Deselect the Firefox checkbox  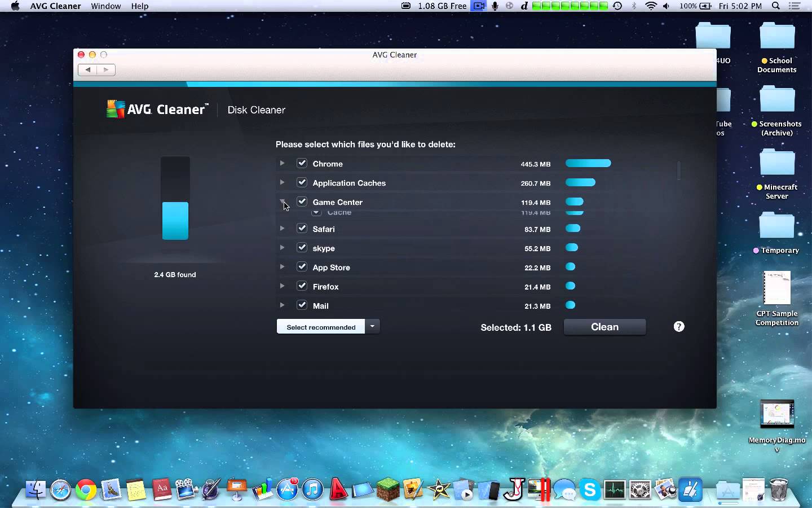coord(302,286)
